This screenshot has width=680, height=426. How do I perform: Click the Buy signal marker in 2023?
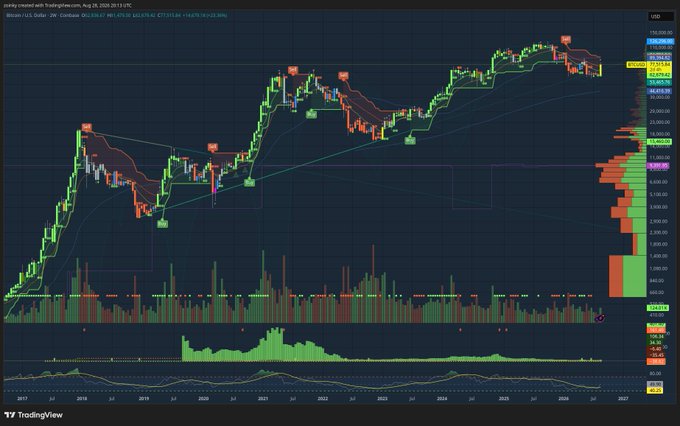pos(410,140)
